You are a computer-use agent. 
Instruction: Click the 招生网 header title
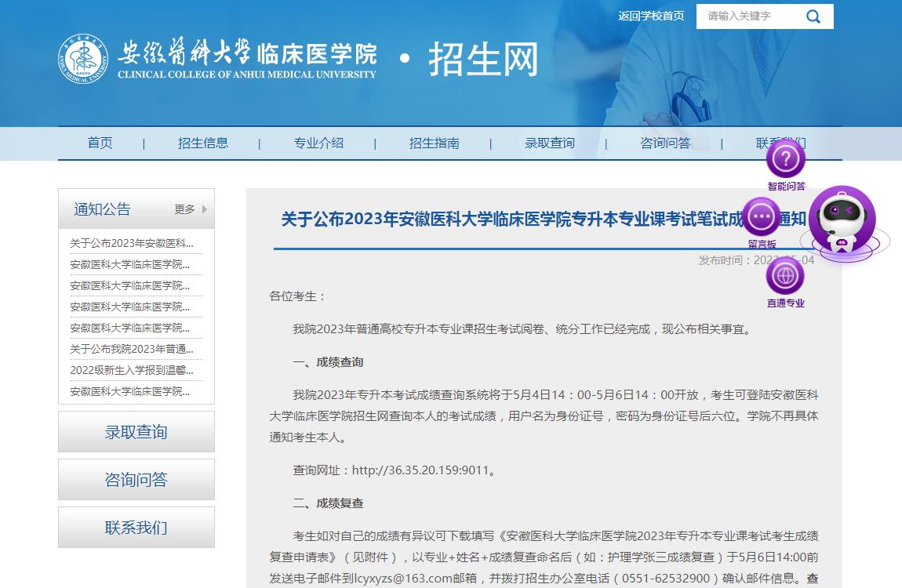[483, 60]
